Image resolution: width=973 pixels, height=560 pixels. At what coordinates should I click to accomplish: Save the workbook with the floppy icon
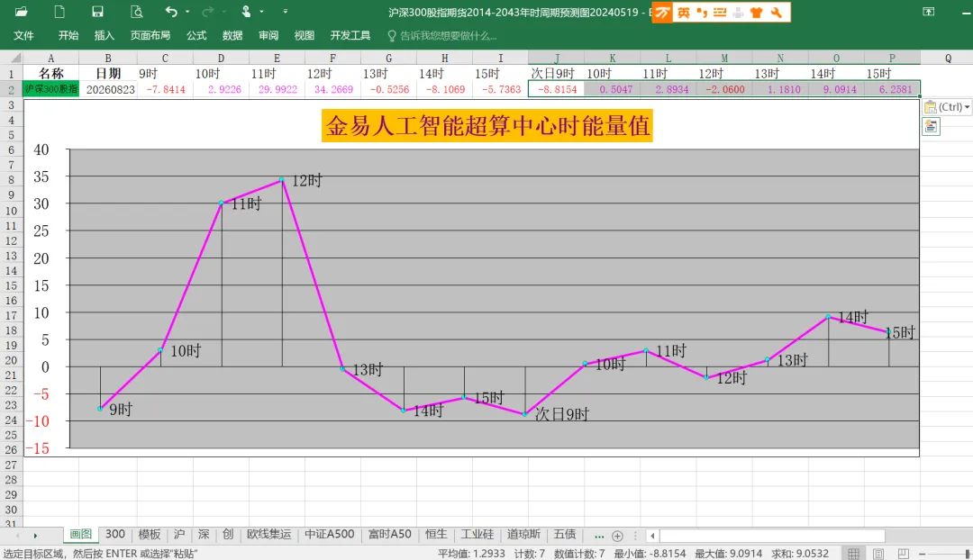97,12
